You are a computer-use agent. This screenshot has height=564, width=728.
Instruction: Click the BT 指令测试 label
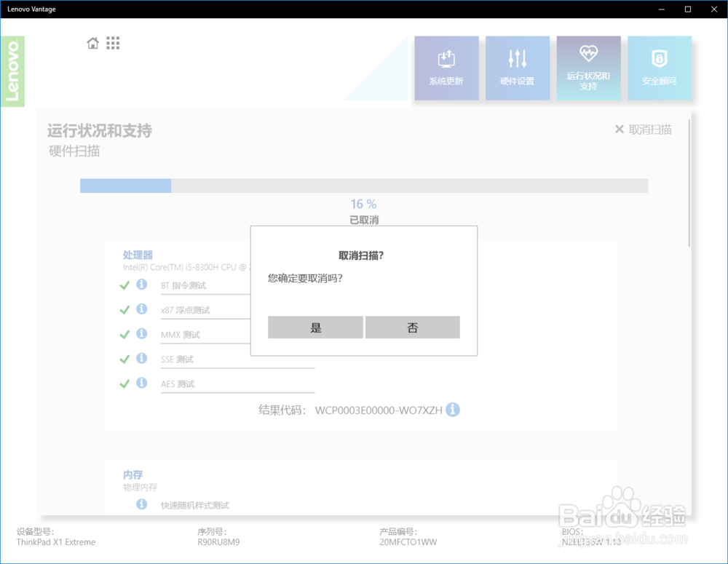tap(183, 285)
